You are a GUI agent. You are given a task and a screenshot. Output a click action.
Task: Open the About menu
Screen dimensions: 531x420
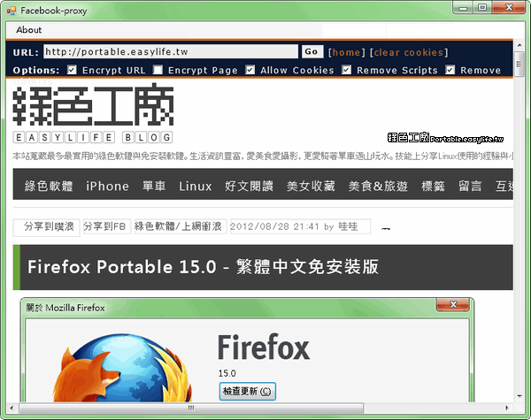[29, 30]
